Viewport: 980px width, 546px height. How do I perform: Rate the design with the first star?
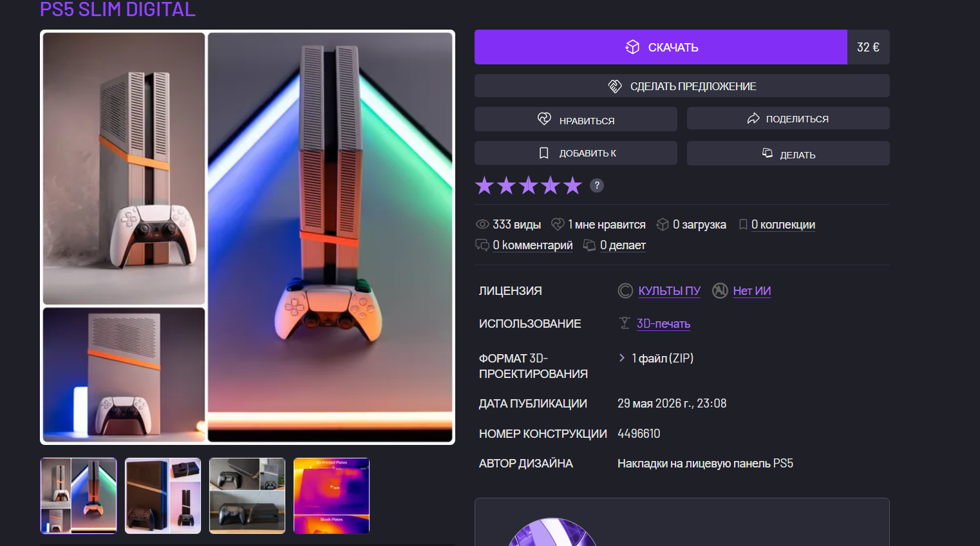tap(485, 185)
